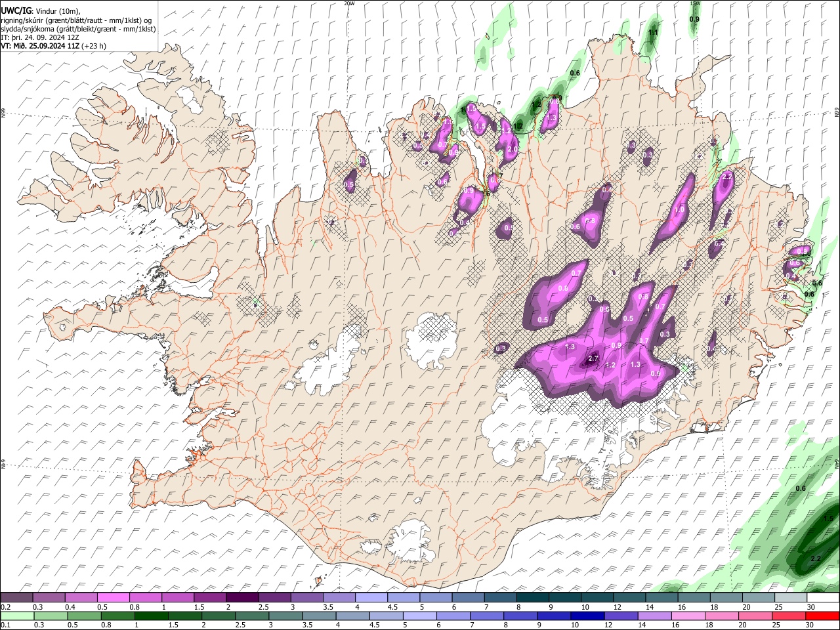840x630 pixels.
Task: Click the '15W' longitude label at top
Action: point(695,3)
